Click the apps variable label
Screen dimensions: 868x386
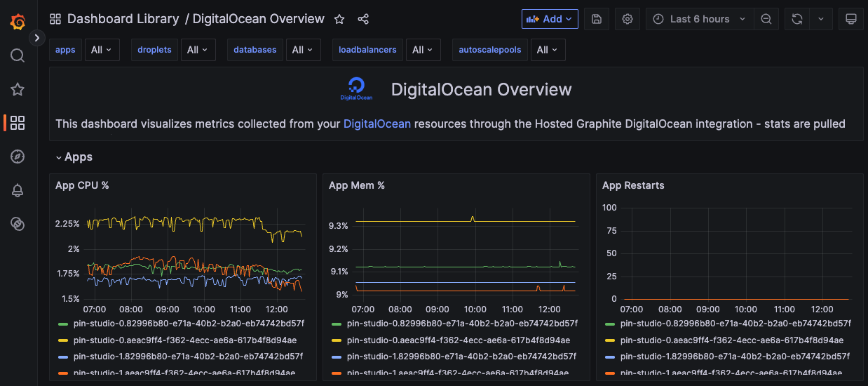(x=65, y=50)
